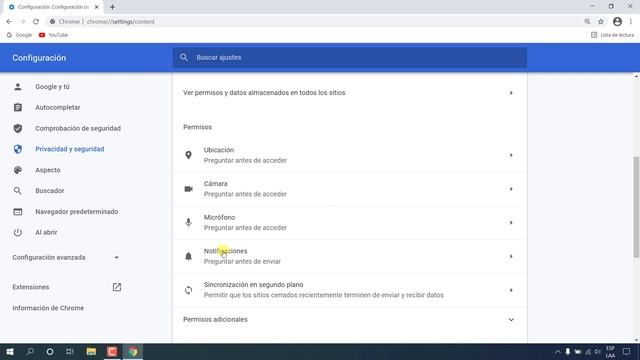Open File Explorer from the taskbar
Screen dimensions: 640x360
pyautogui.click(x=91, y=352)
